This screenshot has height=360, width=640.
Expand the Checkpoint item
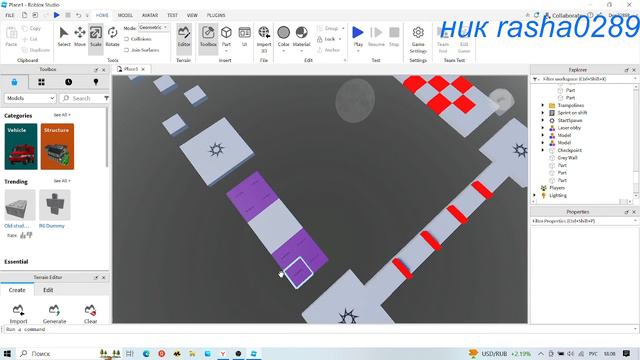pos(543,150)
